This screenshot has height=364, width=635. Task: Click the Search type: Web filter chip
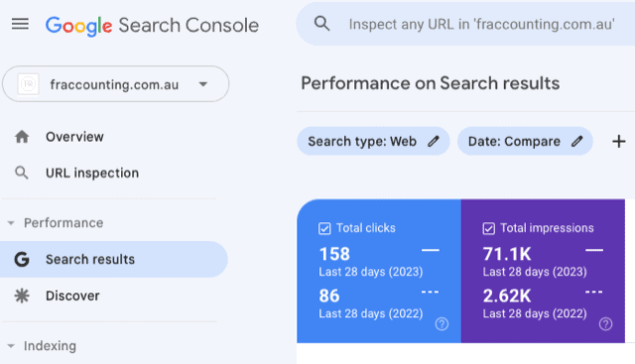click(373, 141)
